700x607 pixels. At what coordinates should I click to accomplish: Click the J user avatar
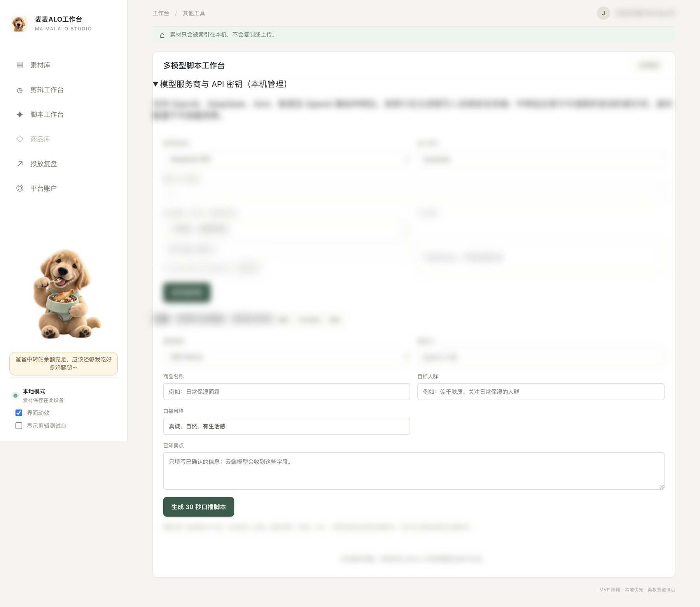(603, 13)
